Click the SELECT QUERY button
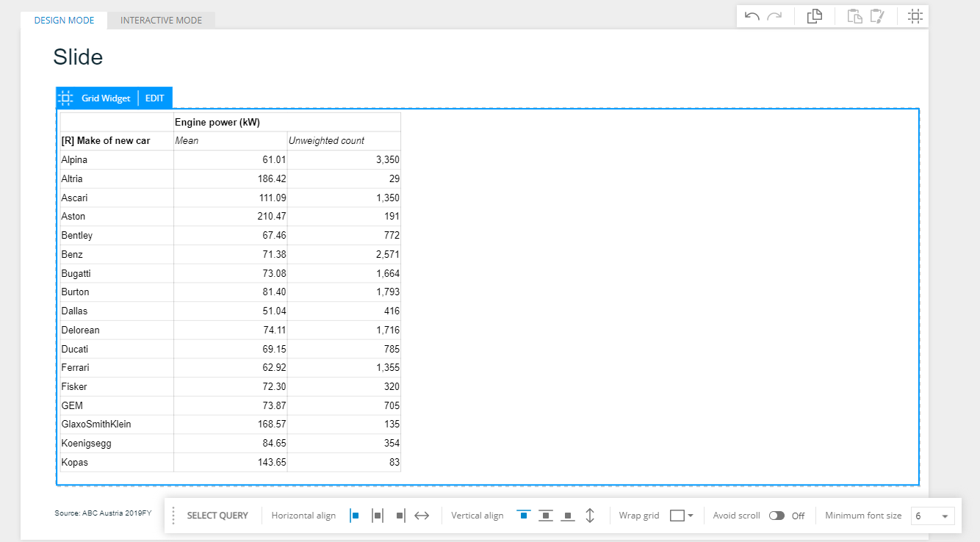980x542 pixels. point(217,516)
